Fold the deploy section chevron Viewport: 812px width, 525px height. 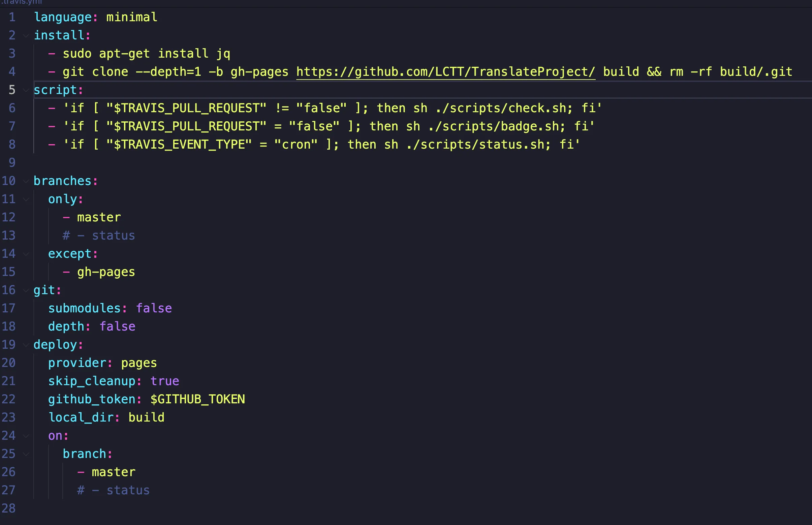[x=26, y=345]
